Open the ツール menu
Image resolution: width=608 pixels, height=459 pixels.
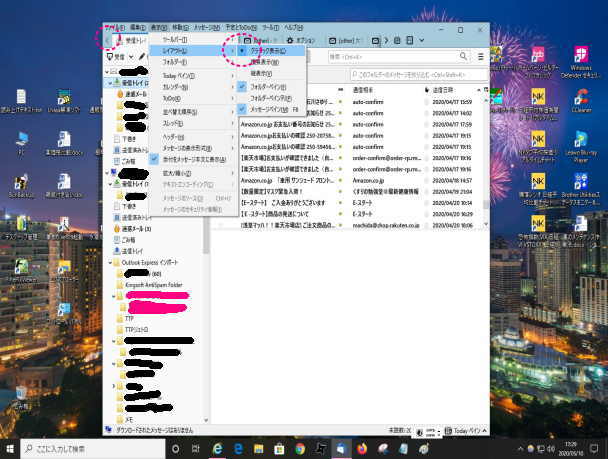(x=270, y=28)
